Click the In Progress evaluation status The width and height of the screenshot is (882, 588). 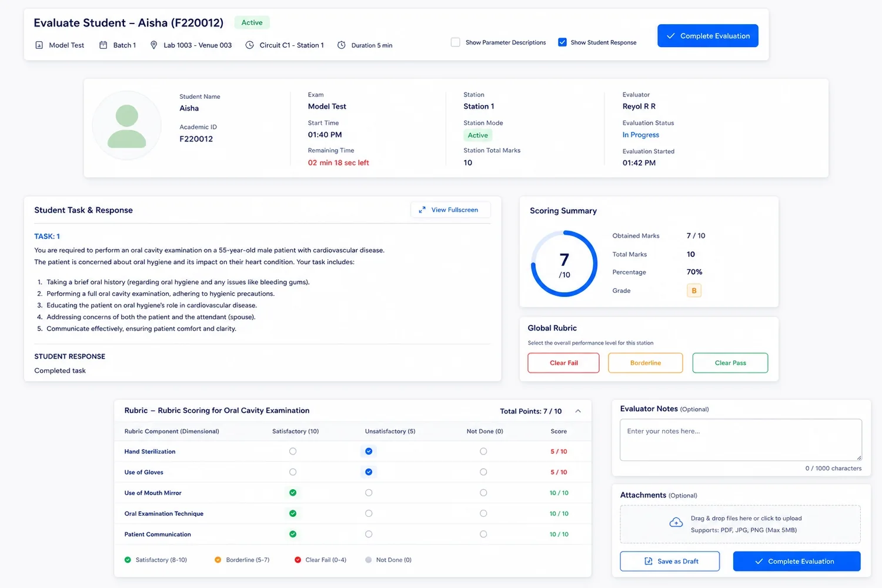641,135
